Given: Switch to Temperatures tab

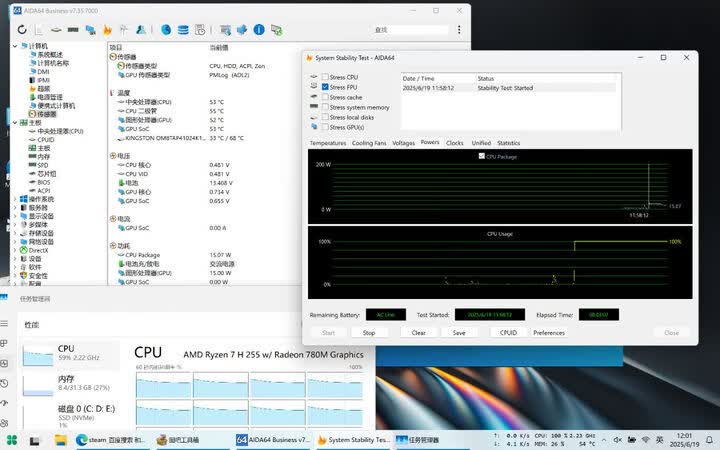Looking at the screenshot, I should 328,143.
